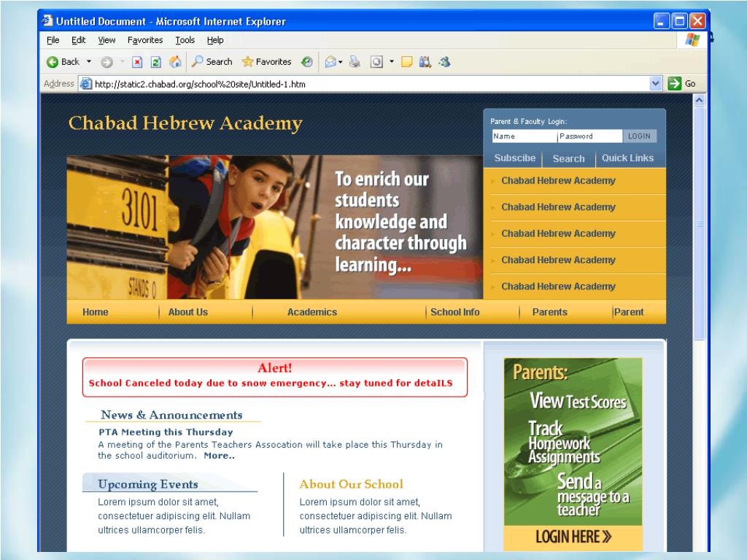Click the News & Announcements heading
The width and height of the screenshot is (747, 560).
(x=171, y=415)
